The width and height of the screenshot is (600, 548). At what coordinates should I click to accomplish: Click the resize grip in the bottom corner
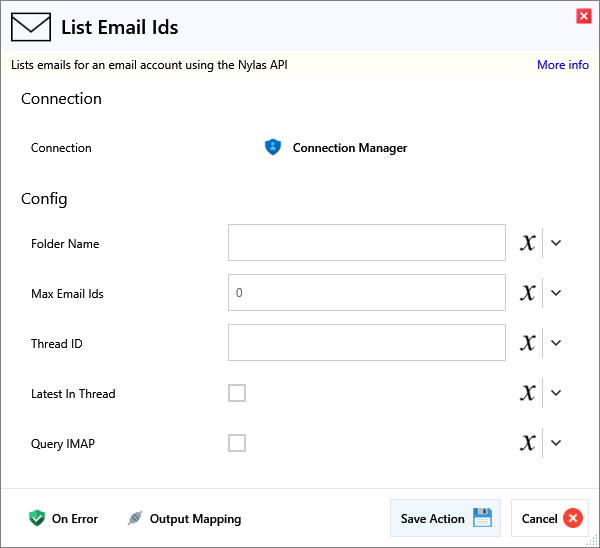[x=592, y=540]
